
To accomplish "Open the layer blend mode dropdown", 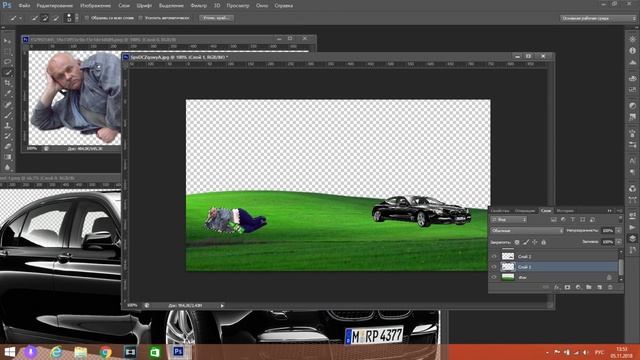I will point(527,231).
